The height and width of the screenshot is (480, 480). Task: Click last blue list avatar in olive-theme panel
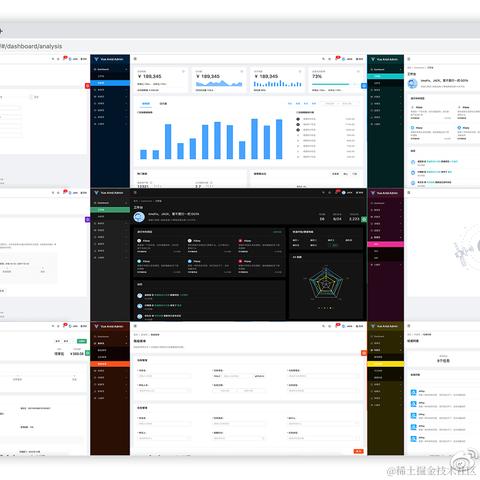tap(413, 439)
